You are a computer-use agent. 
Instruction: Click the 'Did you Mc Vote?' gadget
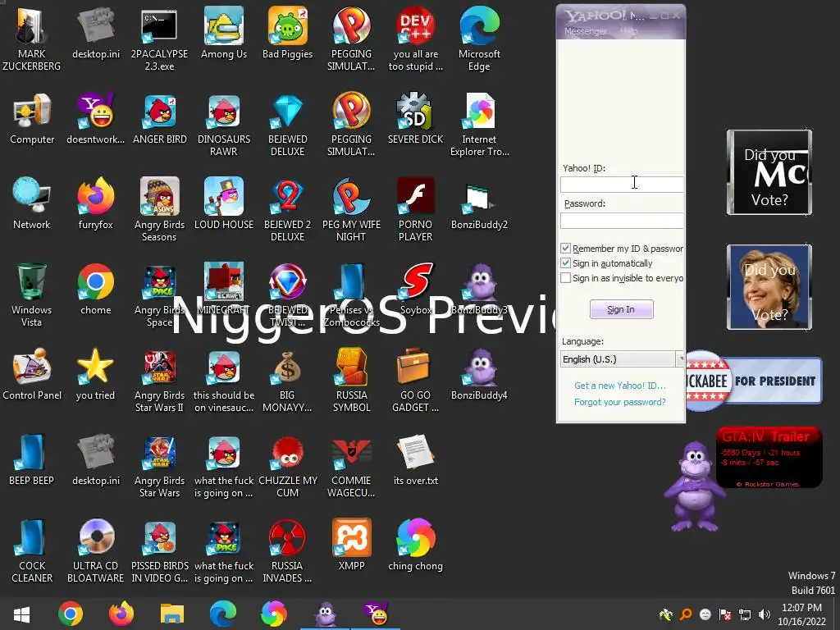click(769, 172)
